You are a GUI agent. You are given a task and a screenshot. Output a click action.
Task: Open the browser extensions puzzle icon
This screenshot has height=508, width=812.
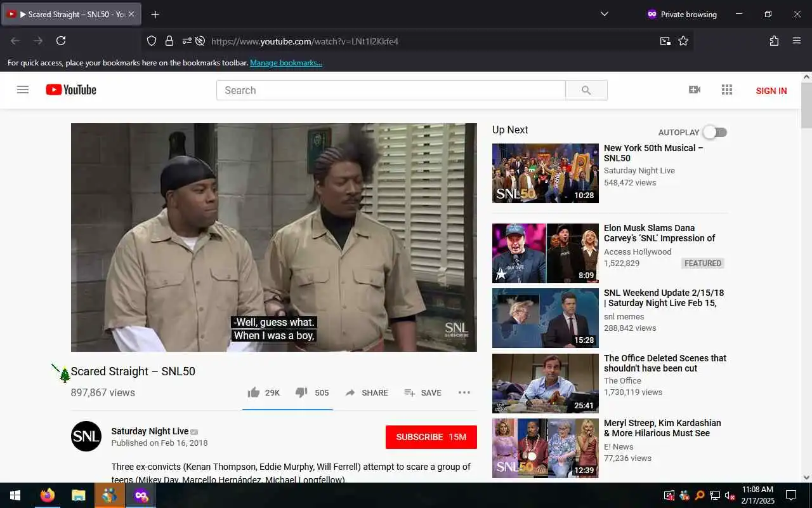[x=774, y=41]
